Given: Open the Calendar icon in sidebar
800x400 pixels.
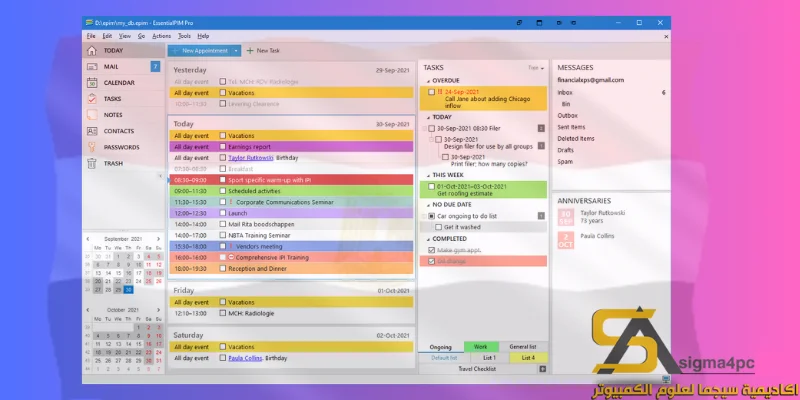Looking at the screenshot, I should (92, 83).
